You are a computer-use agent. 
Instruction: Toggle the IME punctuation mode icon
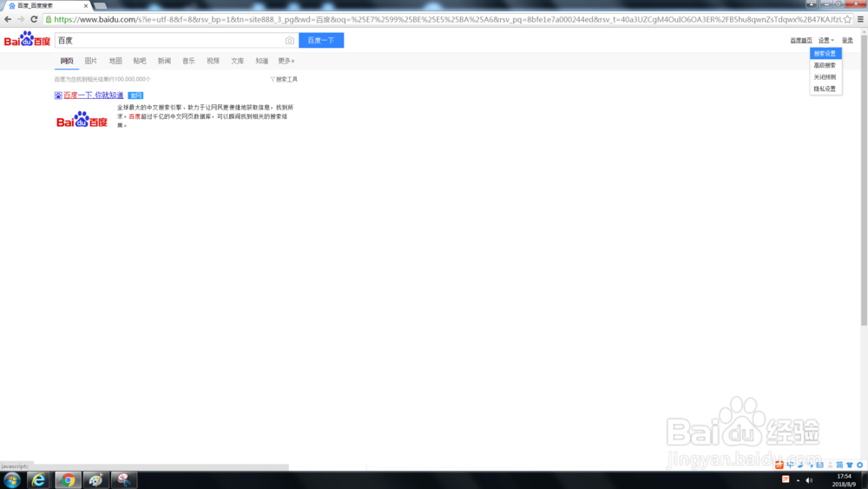click(811, 465)
